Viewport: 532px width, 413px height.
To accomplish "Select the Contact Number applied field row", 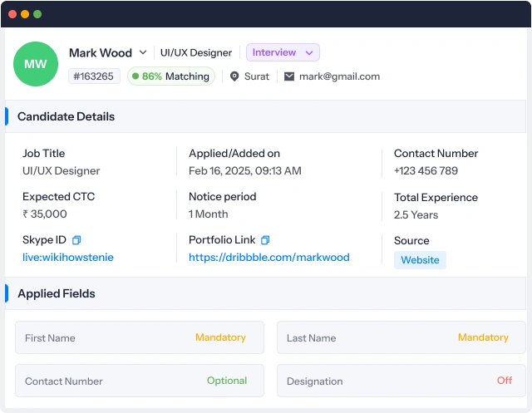I will click(x=140, y=381).
